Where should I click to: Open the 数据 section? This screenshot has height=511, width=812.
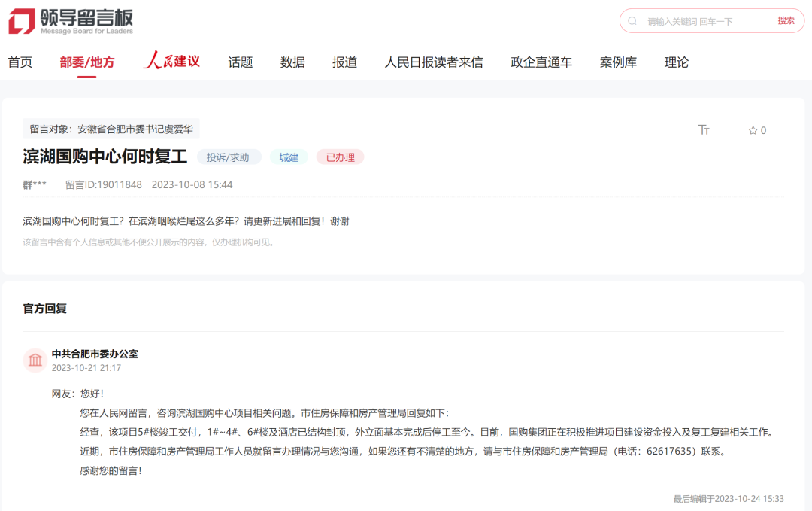292,62
